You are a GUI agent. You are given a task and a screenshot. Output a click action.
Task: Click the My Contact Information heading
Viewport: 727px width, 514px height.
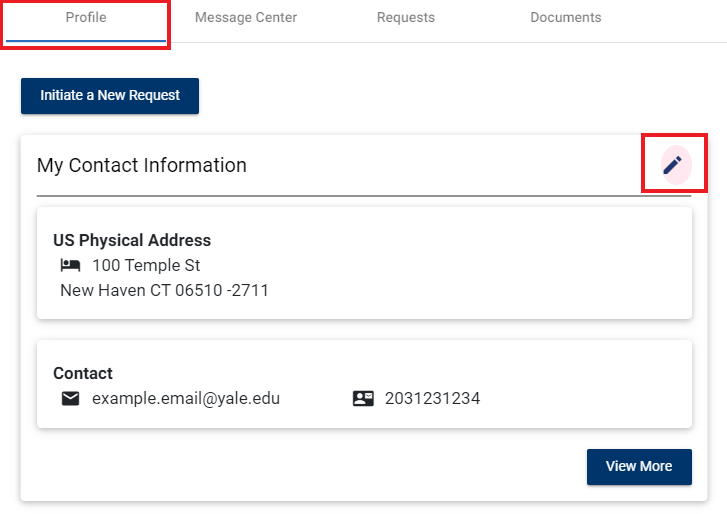142,165
